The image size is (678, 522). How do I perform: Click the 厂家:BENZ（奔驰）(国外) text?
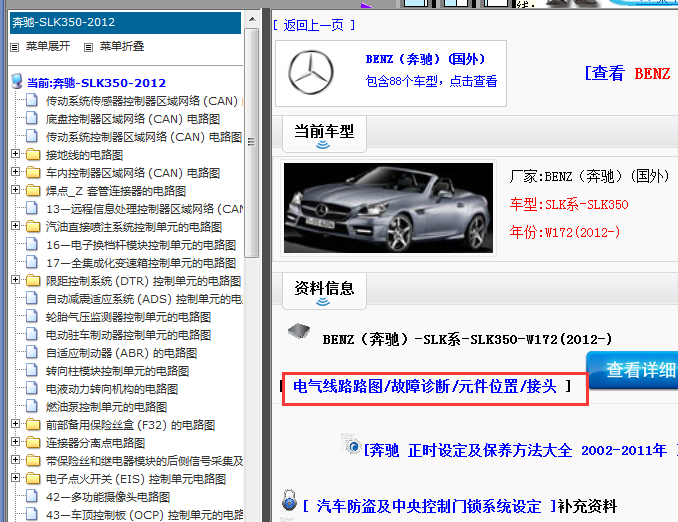[x=590, y=176]
